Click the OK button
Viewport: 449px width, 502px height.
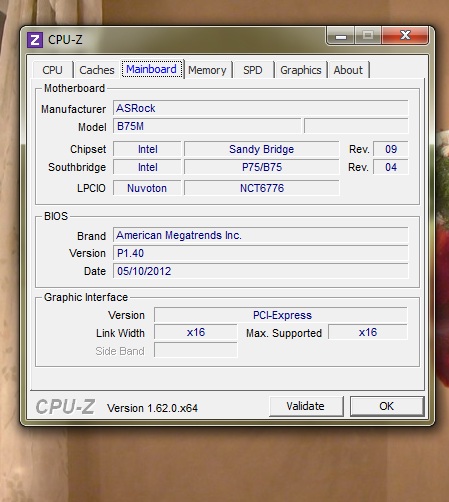point(387,406)
